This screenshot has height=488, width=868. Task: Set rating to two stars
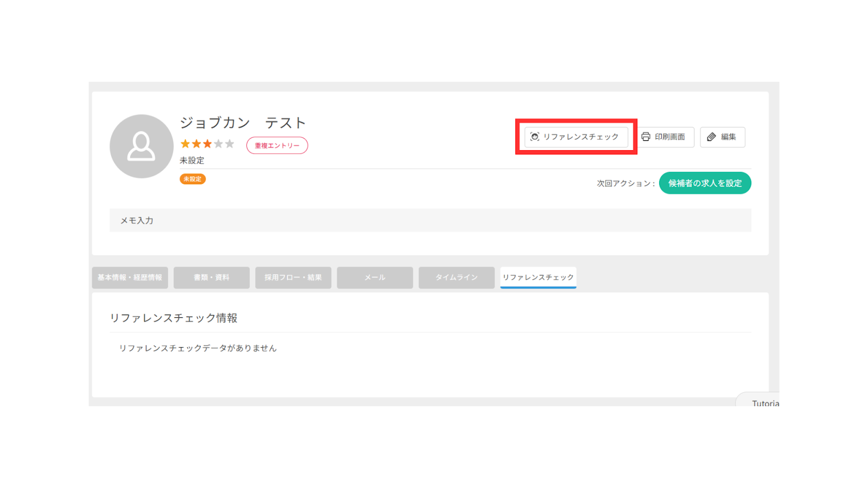[196, 144]
